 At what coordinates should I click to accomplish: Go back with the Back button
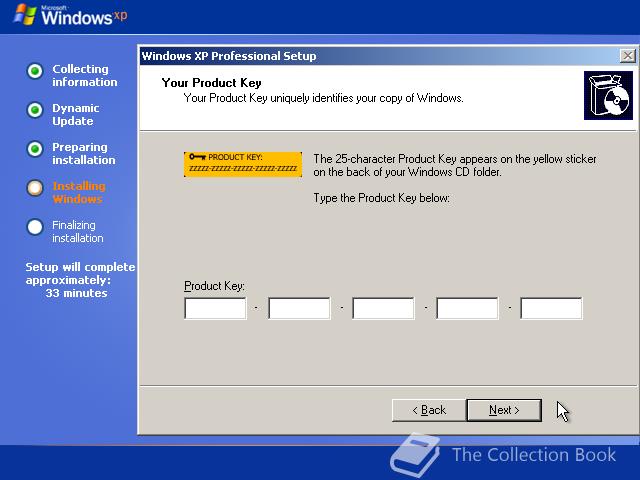pyautogui.click(x=429, y=410)
